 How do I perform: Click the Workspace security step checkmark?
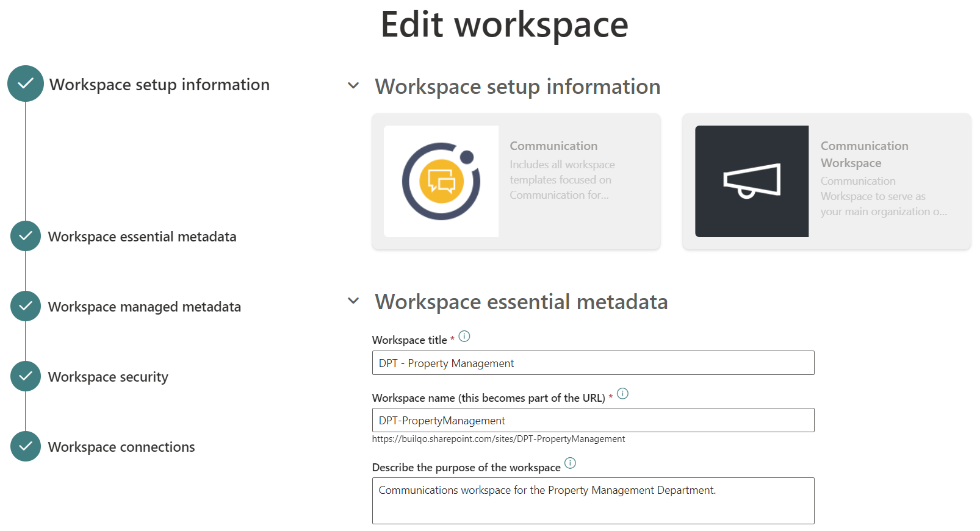(26, 376)
